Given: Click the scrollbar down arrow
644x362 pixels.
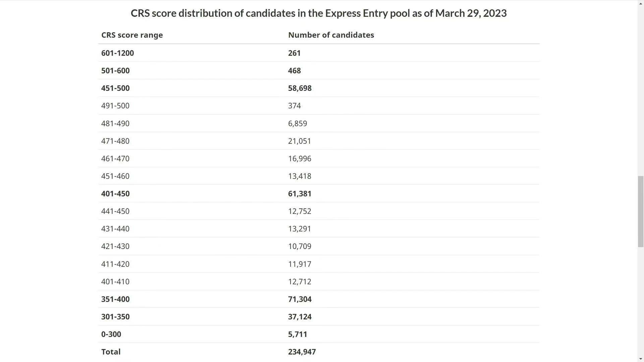Looking at the screenshot, I should (640, 359).
